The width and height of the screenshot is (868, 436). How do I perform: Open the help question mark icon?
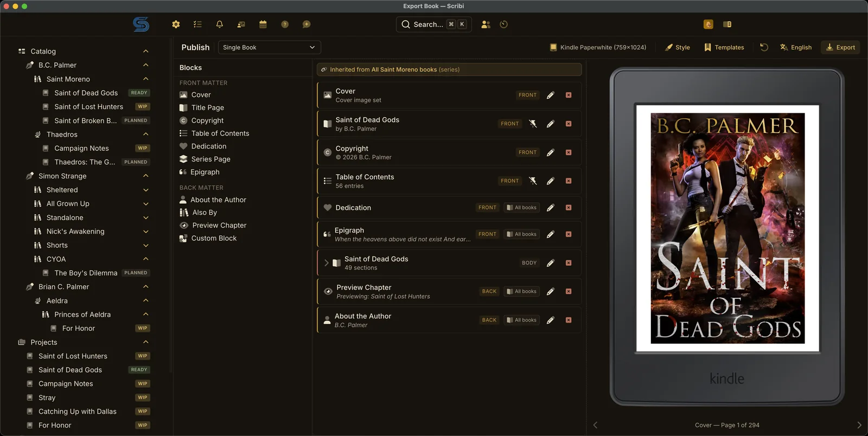285,24
